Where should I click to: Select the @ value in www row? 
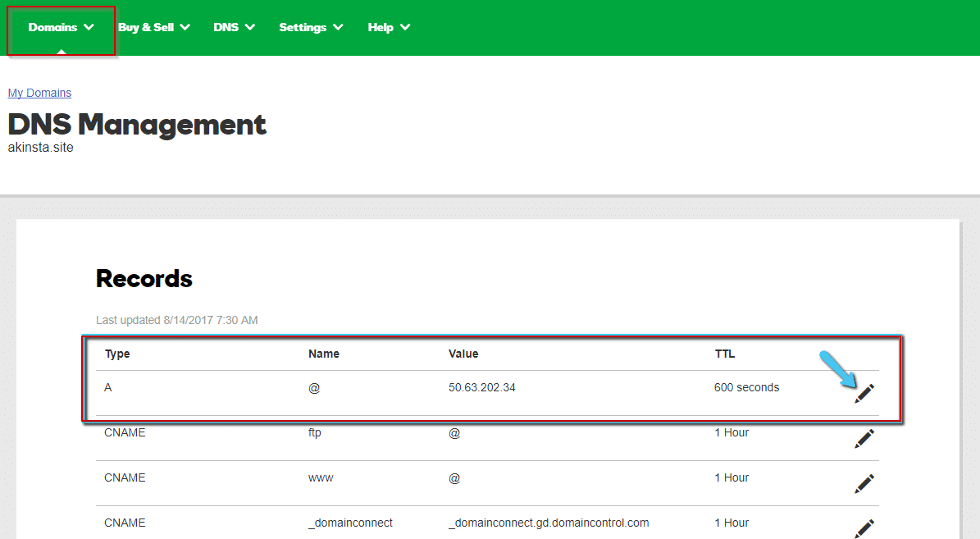pos(454,477)
